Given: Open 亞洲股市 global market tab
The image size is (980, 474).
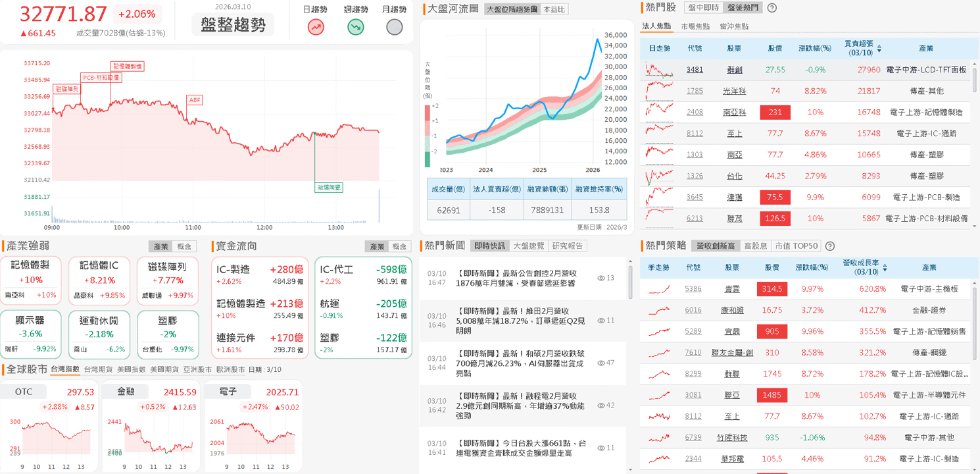Looking at the screenshot, I should [x=197, y=369].
